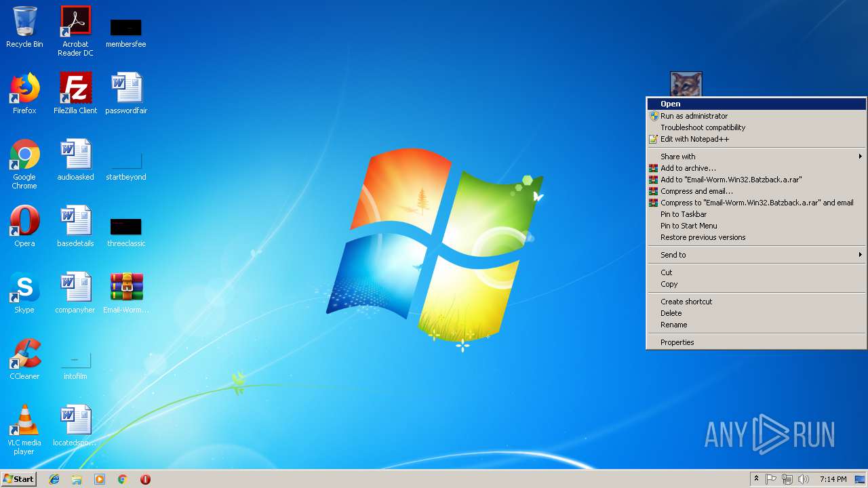Select the membersfee desktop file
This screenshot has width=868, height=488.
[x=126, y=33]
